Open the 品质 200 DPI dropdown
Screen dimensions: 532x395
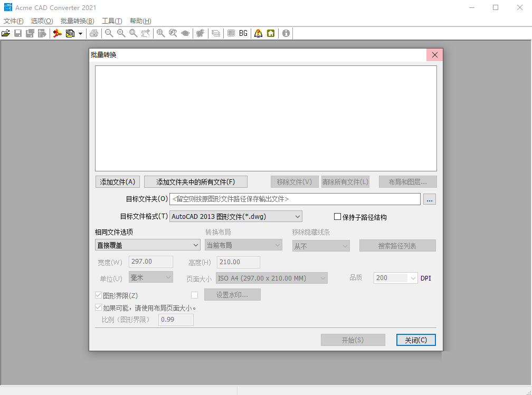(396, 278)
